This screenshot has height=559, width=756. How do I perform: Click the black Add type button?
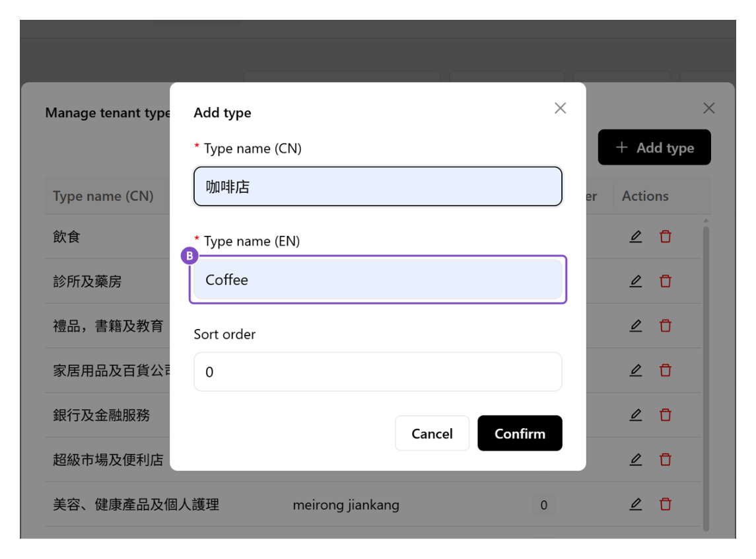654,147
